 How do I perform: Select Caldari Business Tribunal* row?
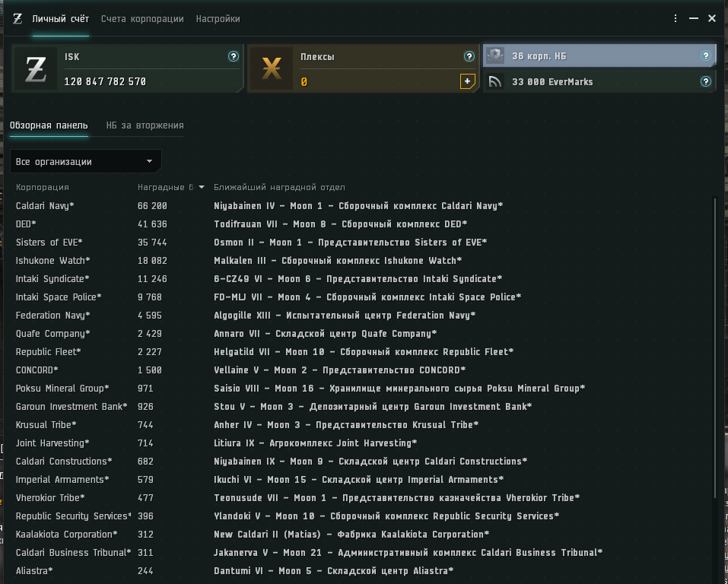pos(362,552)
